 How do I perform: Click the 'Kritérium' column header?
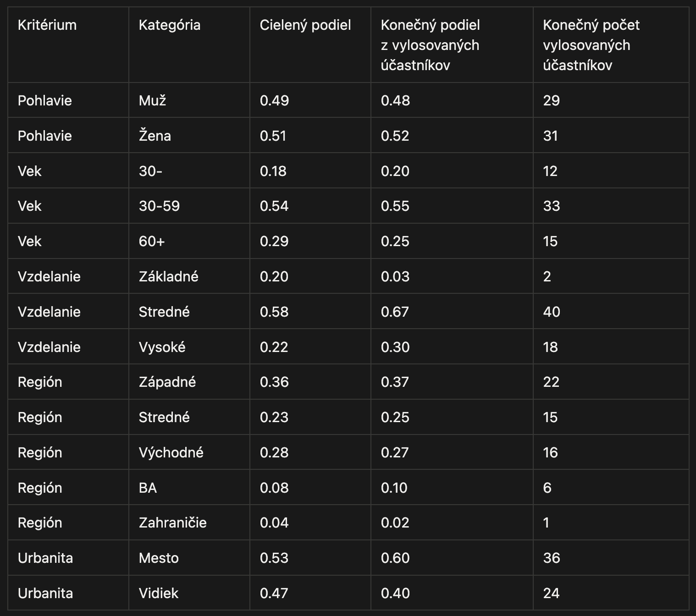47,25
